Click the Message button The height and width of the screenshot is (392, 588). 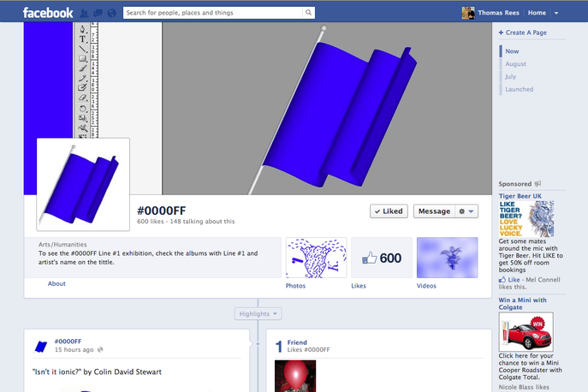tap(434, 211)
